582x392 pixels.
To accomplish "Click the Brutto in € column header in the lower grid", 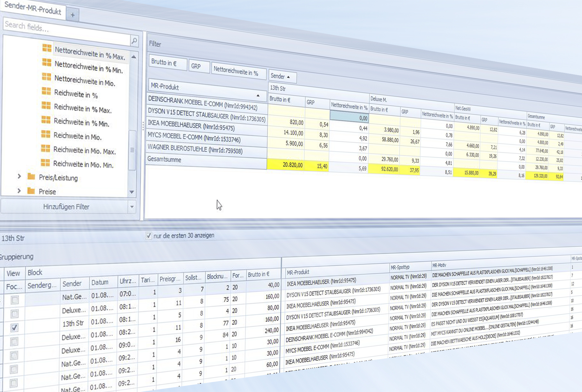I will (263, 274).
